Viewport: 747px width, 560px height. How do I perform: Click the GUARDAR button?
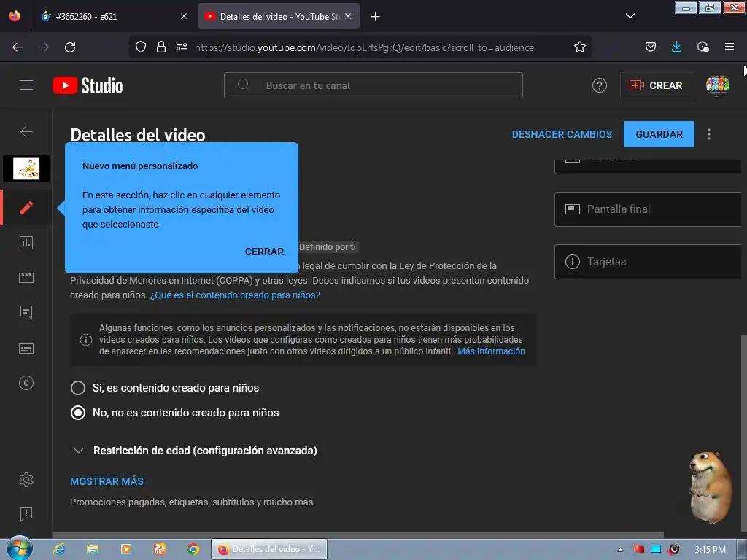(659, 134)
